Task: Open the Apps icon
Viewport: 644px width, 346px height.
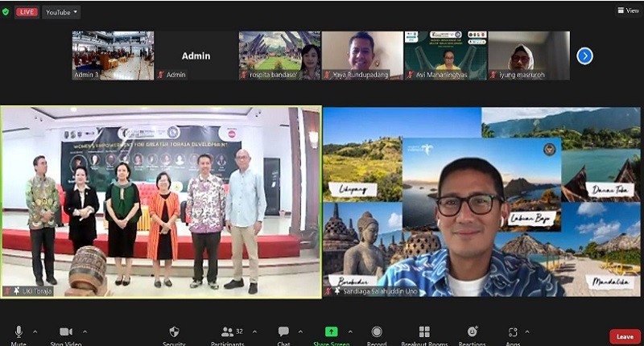Action: coord(513,332)
